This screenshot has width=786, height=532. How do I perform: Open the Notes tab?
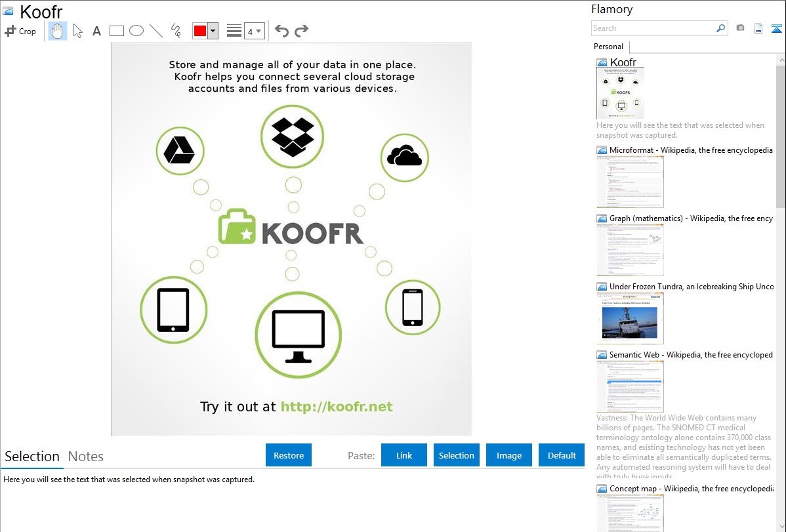click(x=86, y=457)
